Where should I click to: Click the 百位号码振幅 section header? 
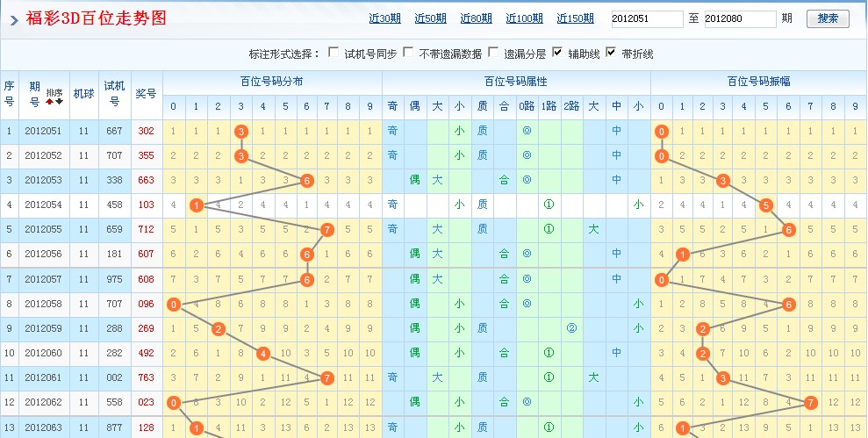click(x=758, y=82)
